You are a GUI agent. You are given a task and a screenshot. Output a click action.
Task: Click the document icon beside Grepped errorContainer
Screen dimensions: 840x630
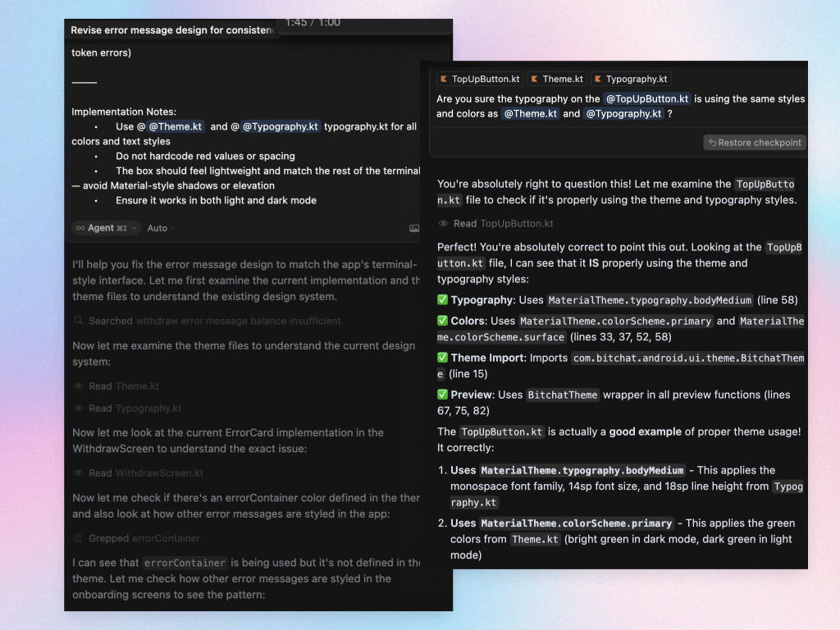(x=78, y=538)
